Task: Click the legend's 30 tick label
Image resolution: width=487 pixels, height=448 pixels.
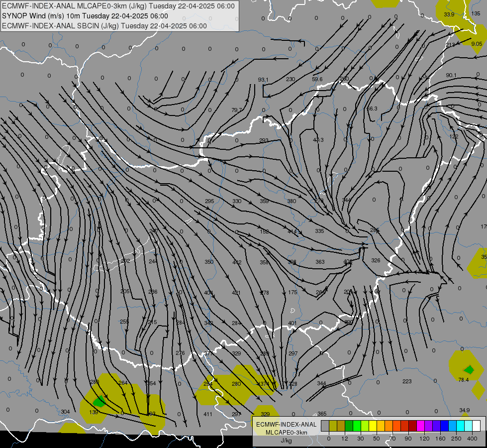Action: click(x=361, y=439)
